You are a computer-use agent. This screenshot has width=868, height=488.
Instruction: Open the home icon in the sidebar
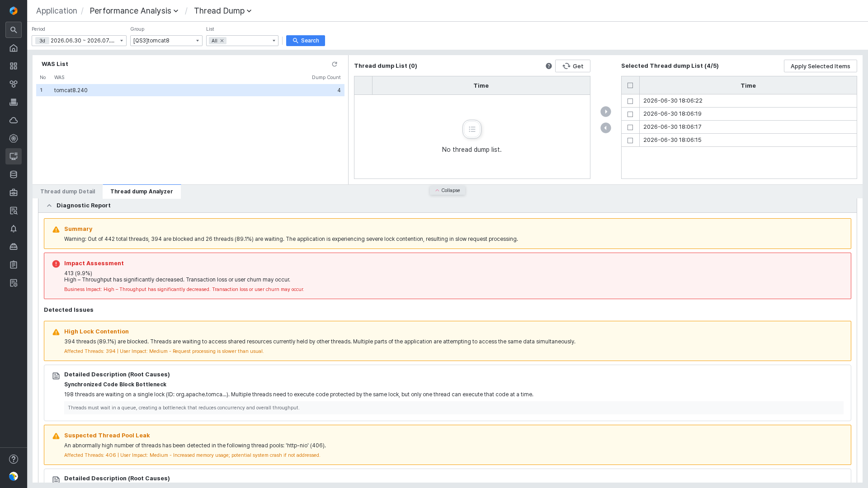point(14,48)
